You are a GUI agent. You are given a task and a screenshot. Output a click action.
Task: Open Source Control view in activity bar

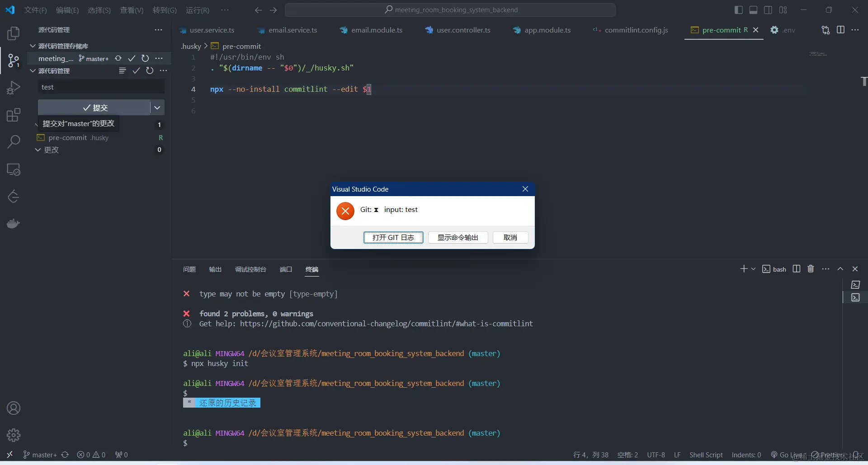[x=14, y=61]
